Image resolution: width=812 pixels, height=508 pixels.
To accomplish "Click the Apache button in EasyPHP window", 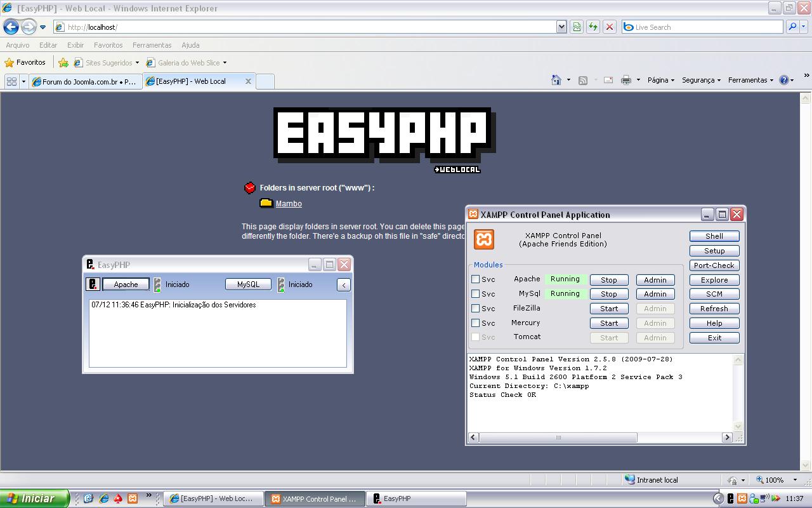I will pyautogui.click(x=126, y=284).
